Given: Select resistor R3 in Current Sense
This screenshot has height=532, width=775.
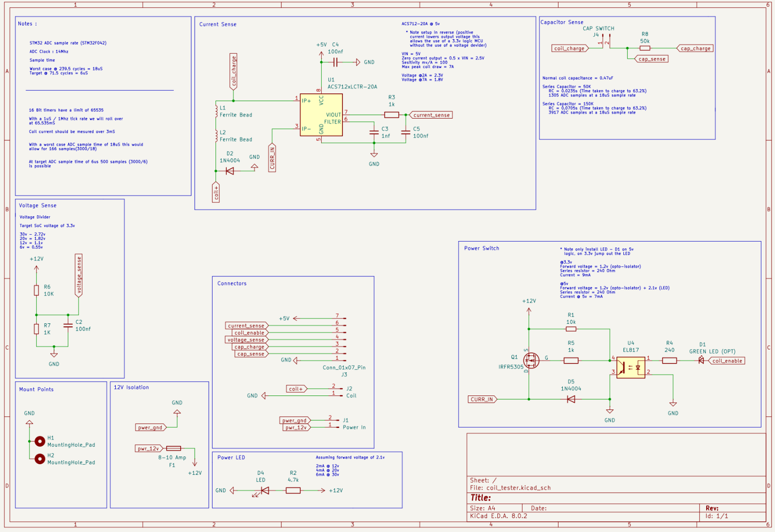Looking at the screenshot, I should 391,115.
